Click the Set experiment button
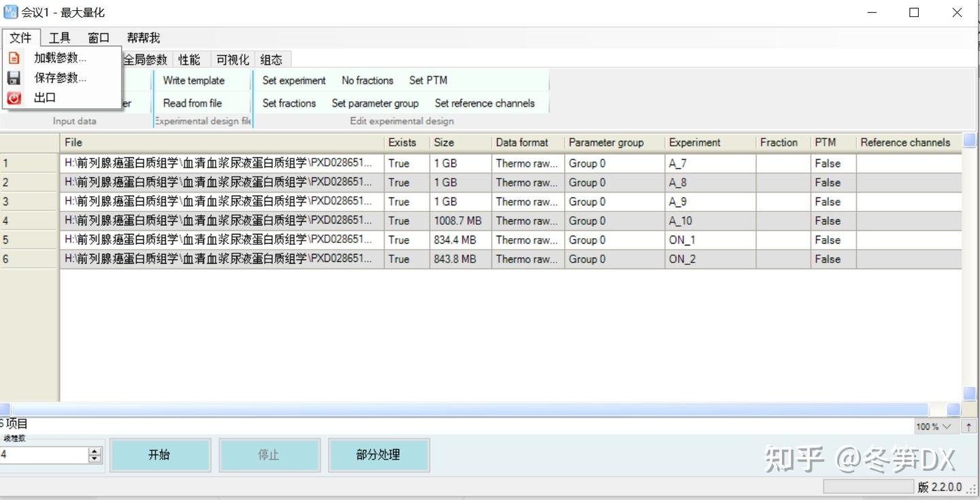 tap(293, 80)
